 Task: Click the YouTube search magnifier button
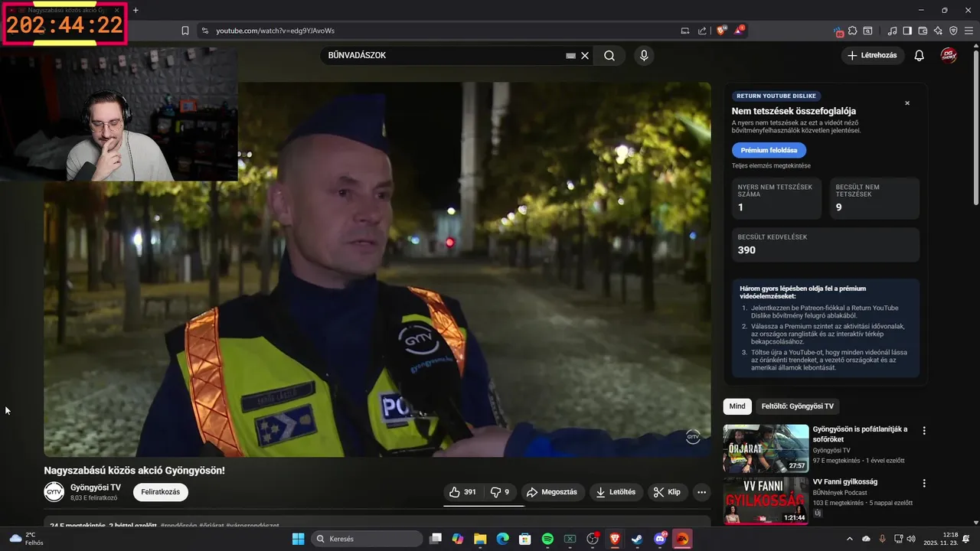pyautogui.click(x=609, y=55)
